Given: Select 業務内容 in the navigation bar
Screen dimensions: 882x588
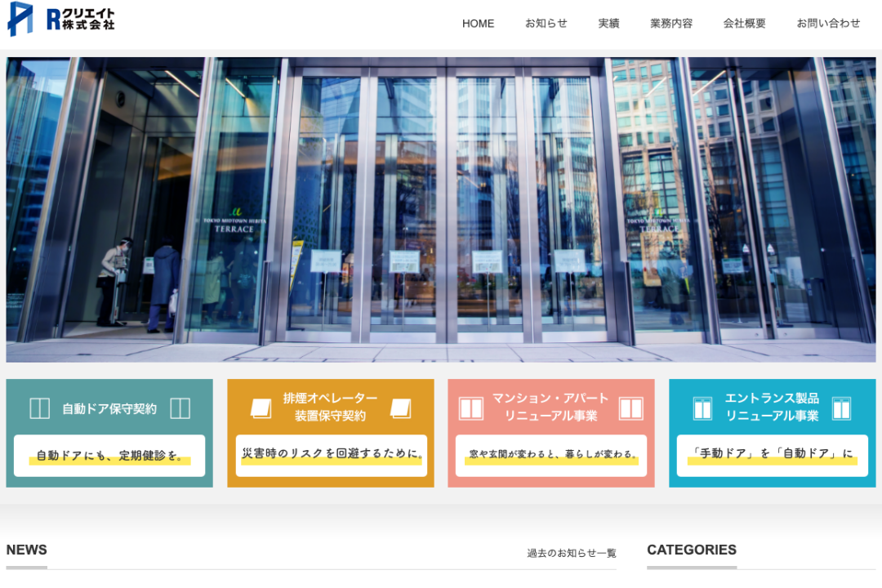Looking at the screenshot, I should tap(671, 24).
